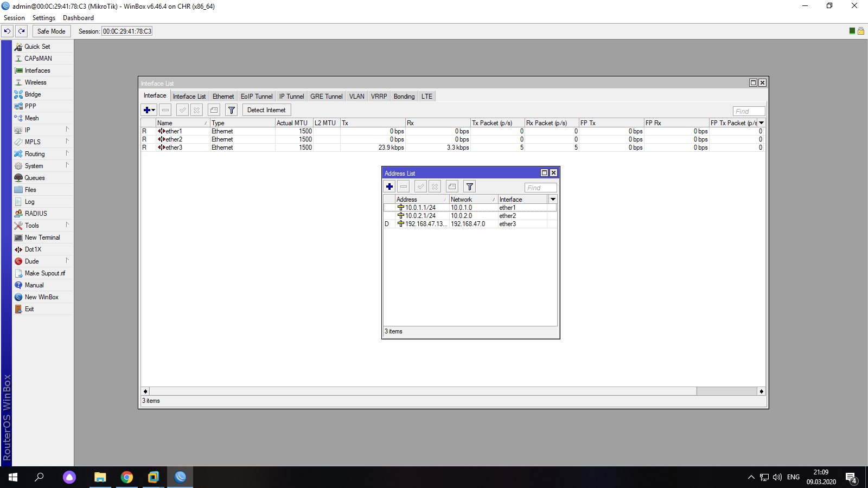Click disable X in Interface List toolbar

click(196, 110)
